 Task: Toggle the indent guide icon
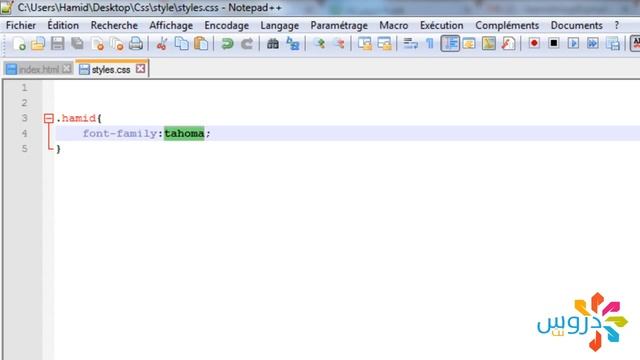(450, 44)
